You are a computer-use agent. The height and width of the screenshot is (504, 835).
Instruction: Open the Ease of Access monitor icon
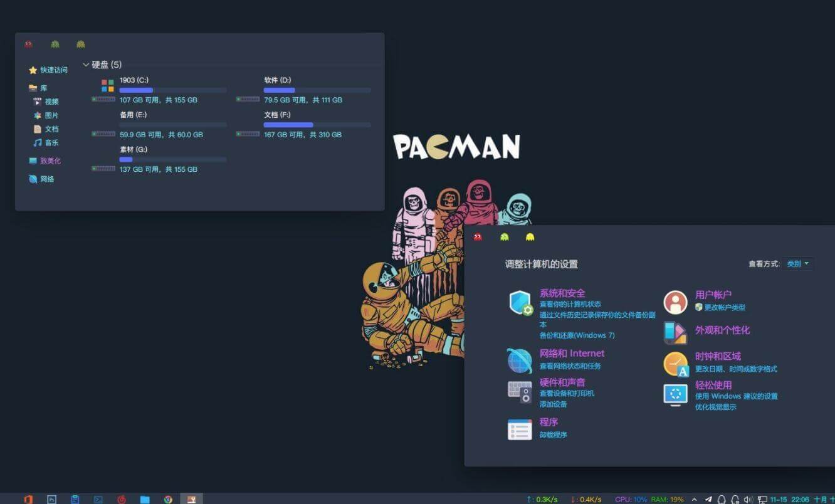(x=675, y=395)
